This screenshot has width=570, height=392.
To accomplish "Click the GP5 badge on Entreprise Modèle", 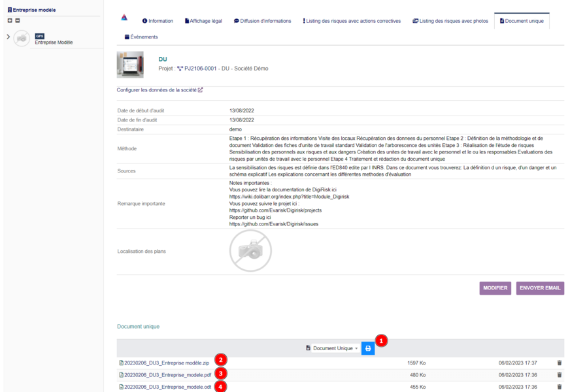I will pyautogui.click(x=40, y=36).
